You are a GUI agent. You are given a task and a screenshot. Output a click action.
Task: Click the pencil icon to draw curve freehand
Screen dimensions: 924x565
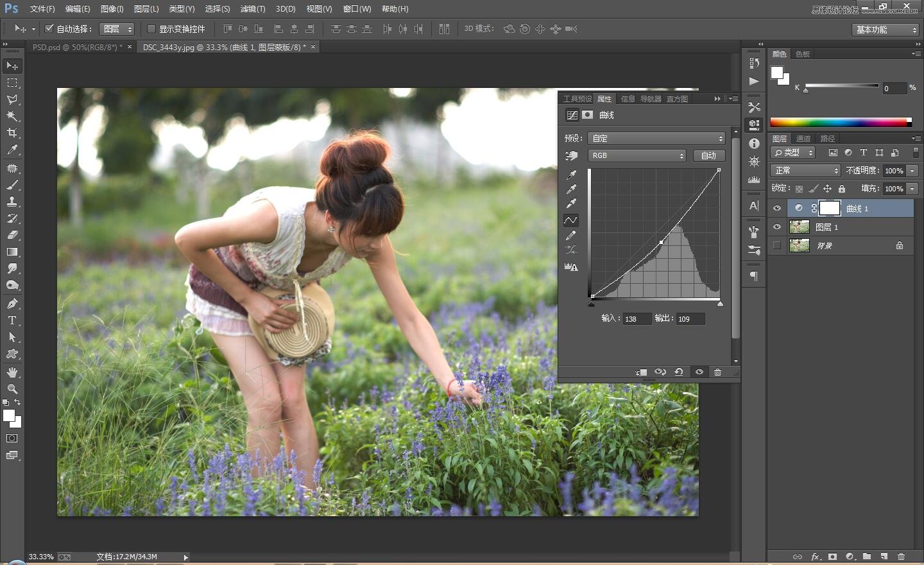tap(570, 235)
